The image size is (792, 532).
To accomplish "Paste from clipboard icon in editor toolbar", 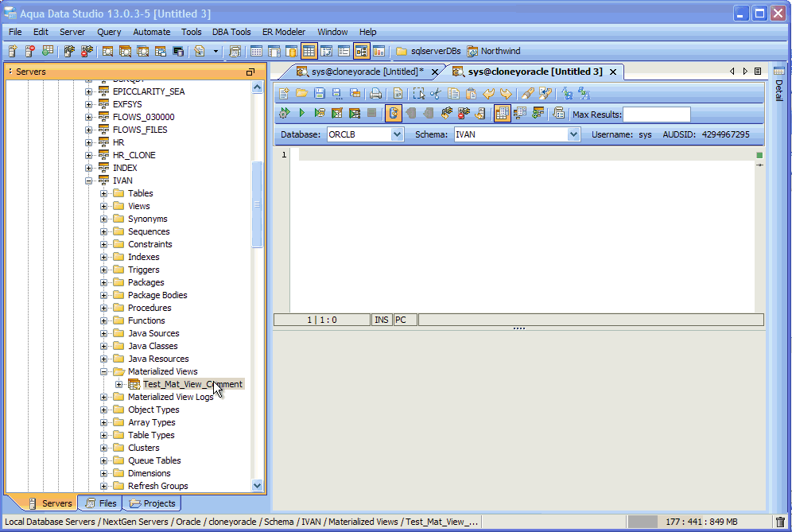I will (x=471, y=94).
